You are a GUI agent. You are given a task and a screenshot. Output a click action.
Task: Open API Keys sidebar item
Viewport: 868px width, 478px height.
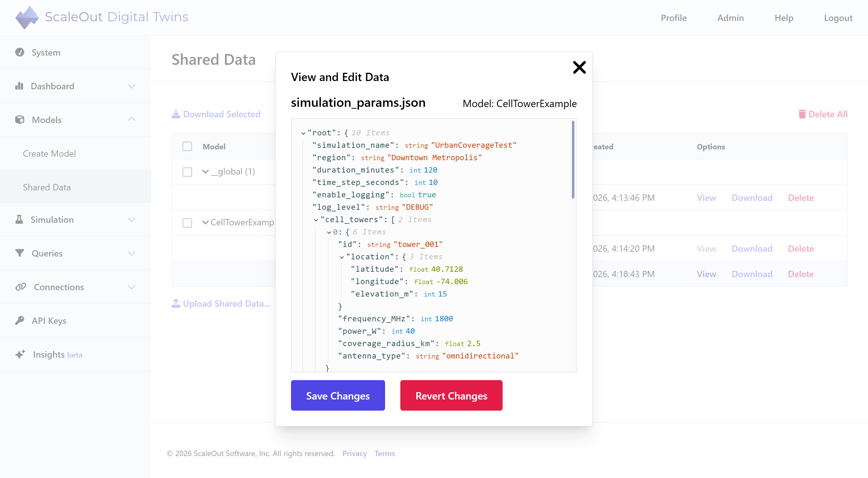coord(76,321)
